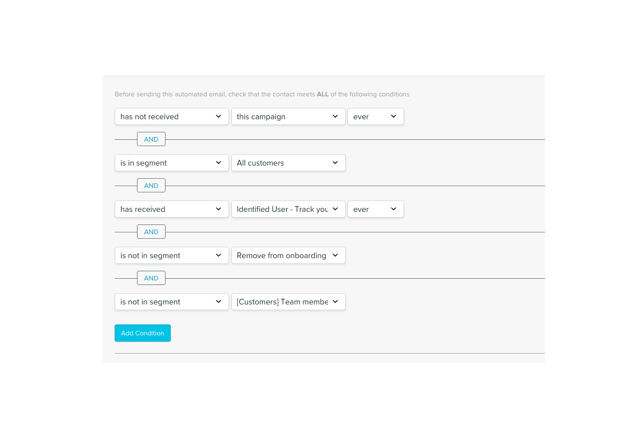640x426 pixels.
Task: Click the AND operator below "has received"
Action: tap(151, 232)
